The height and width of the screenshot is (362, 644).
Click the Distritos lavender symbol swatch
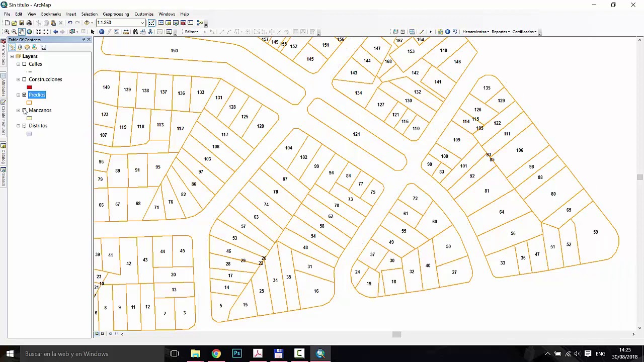[x=29, y=134]
